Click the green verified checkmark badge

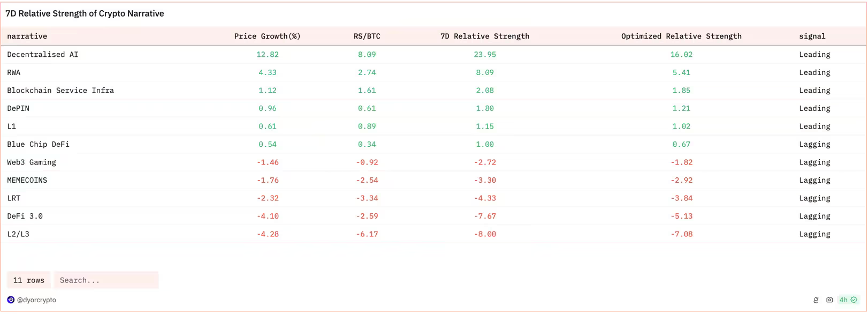click(x=854, y=300)
